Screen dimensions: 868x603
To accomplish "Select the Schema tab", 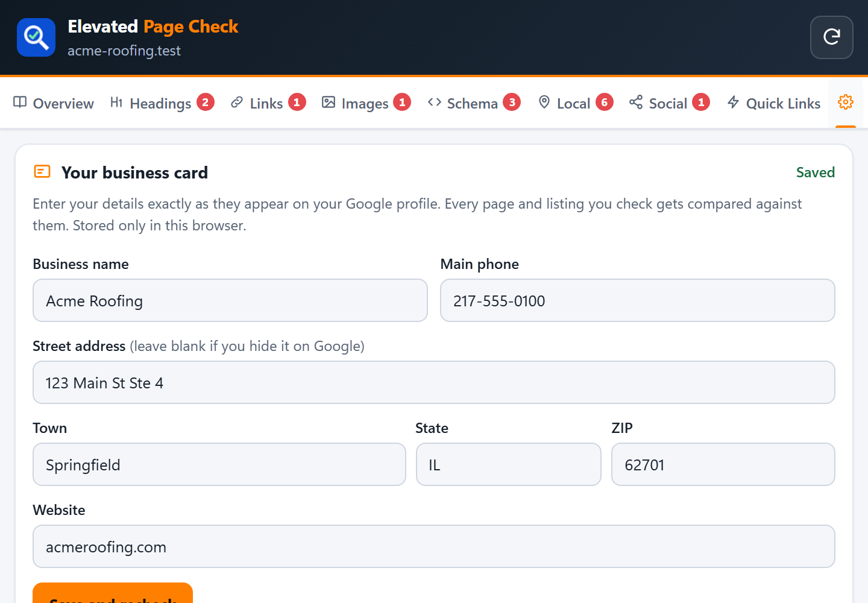I will point(474,103).
